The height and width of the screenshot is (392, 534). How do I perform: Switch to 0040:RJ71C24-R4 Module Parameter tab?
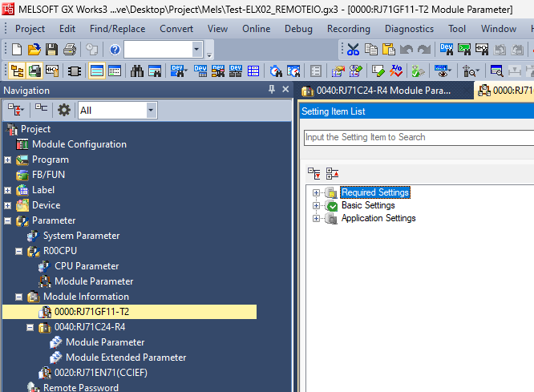coord(383,91)
